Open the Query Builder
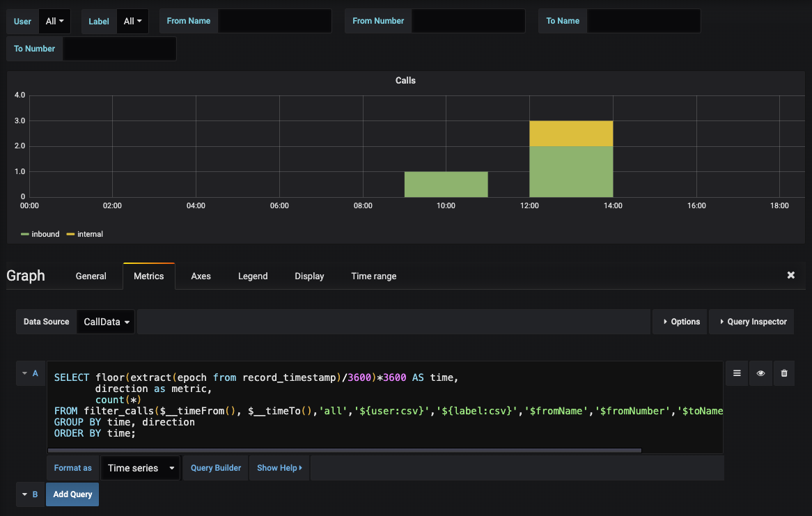 click(215, 467)
